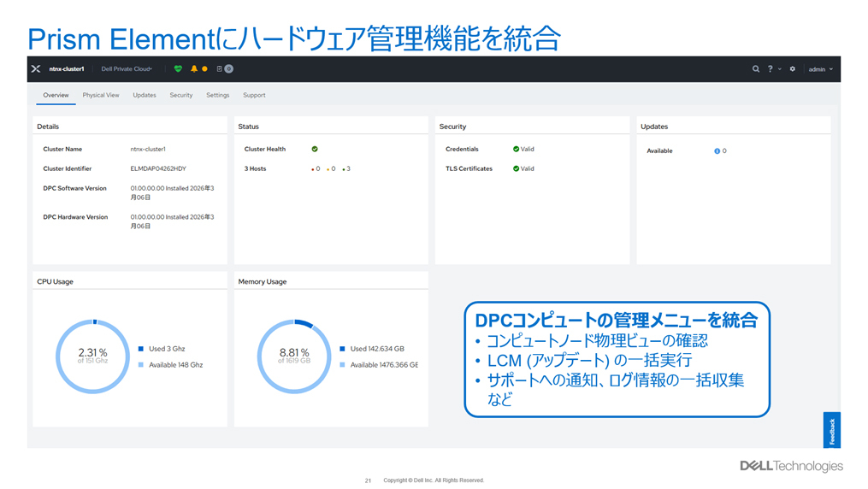Click the light blue Available 148 Ghz swatch
Image resolution: width=868 pixels, height=489 pixels.
click(140, 364)
